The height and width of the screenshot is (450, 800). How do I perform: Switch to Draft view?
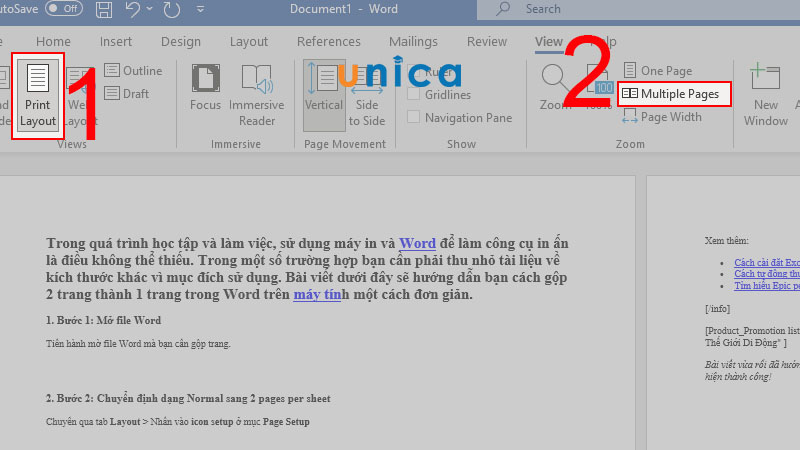click(127, 93)
